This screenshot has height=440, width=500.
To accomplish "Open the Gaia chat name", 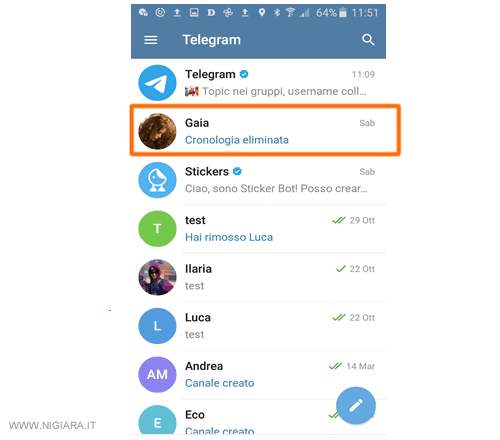I will click(197, 123).
